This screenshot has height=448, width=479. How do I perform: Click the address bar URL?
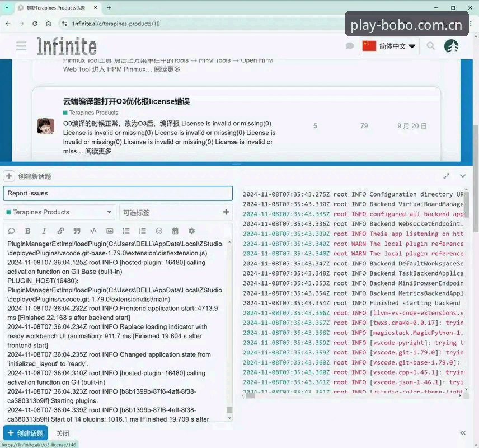tap(116, 24)
